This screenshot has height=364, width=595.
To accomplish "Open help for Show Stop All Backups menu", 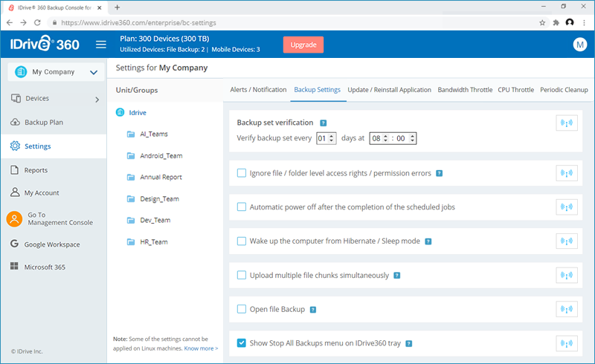I will point(408,343).
